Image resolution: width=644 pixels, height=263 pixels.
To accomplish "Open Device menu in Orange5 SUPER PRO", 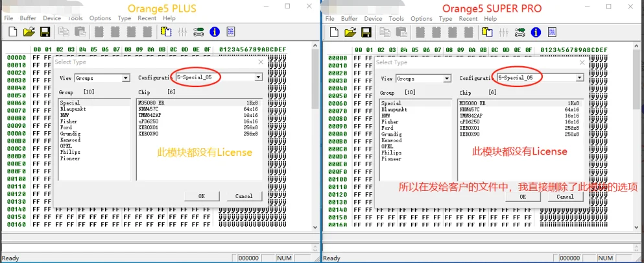I will pyautogui.click(x=373, y=19).
